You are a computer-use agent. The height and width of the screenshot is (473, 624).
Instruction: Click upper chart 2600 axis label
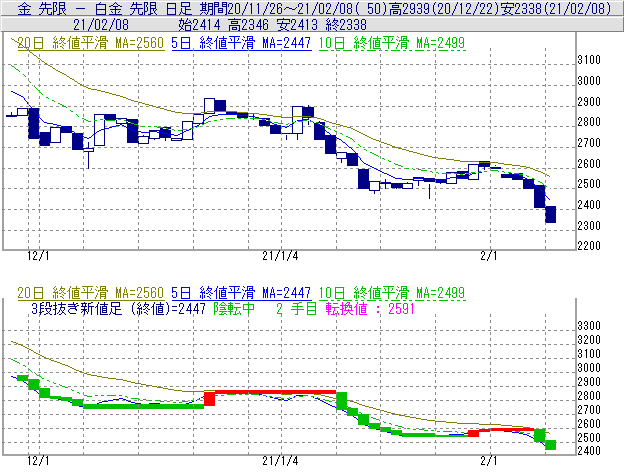pos(589,163)
